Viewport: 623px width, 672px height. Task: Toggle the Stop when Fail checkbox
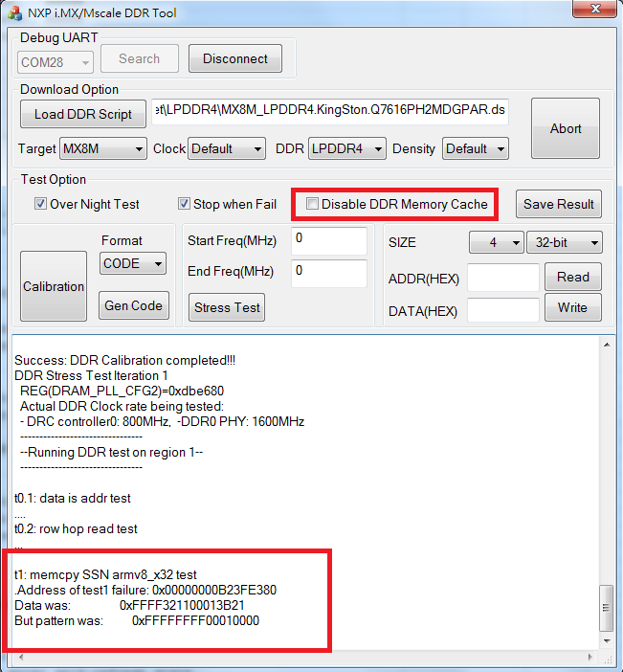tap(185, 204)
